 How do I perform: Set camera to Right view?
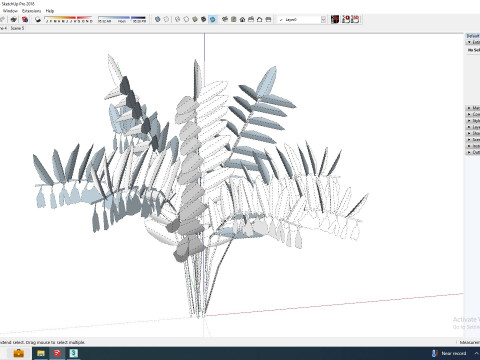tap(251, 19)
